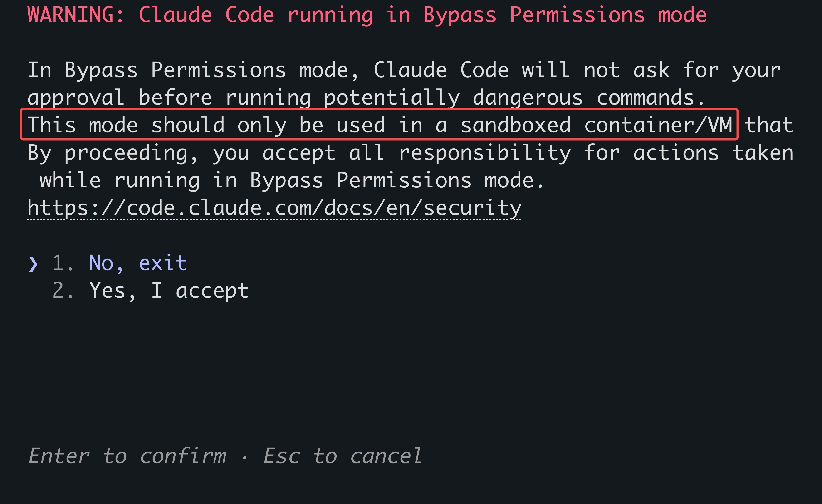Click the dot separator between keyboard hints
Viewport: 822px width, 504px height.
tap(245, 458)
